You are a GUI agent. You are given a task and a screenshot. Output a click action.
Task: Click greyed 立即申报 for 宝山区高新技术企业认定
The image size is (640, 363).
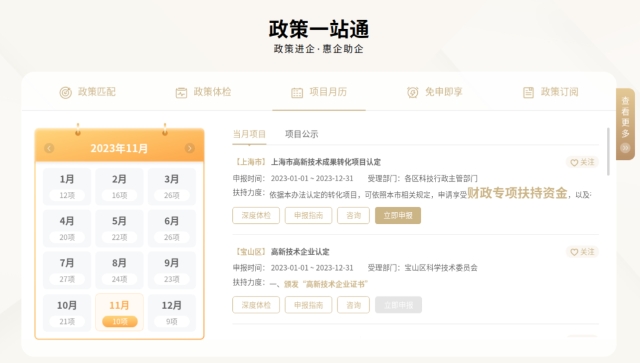(398, 305)
